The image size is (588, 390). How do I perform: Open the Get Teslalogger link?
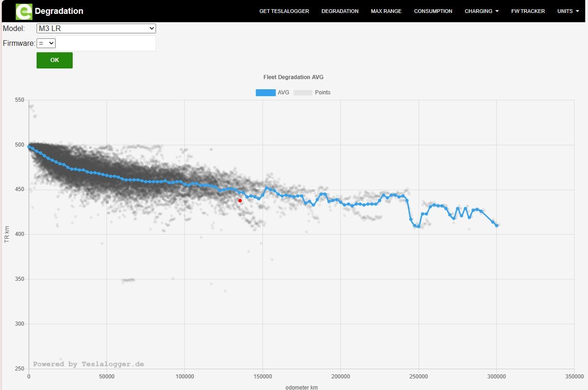pyautogui.click(x=284, y=11)
